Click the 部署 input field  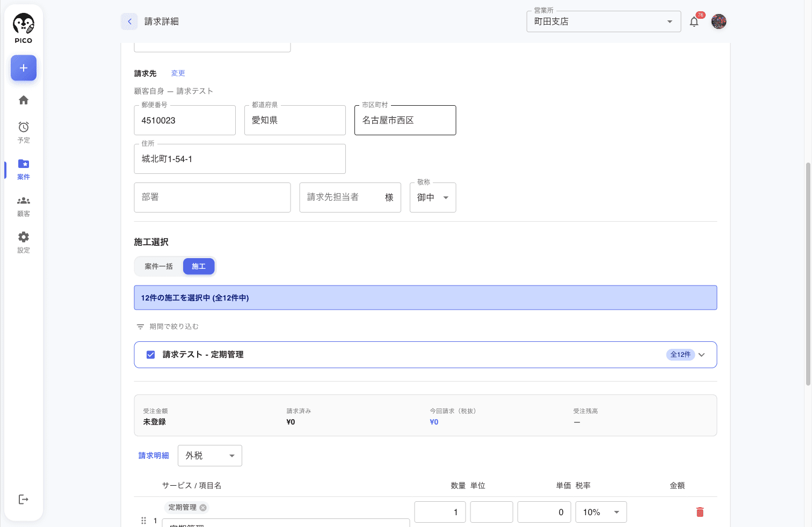click(x=212, y=197)
